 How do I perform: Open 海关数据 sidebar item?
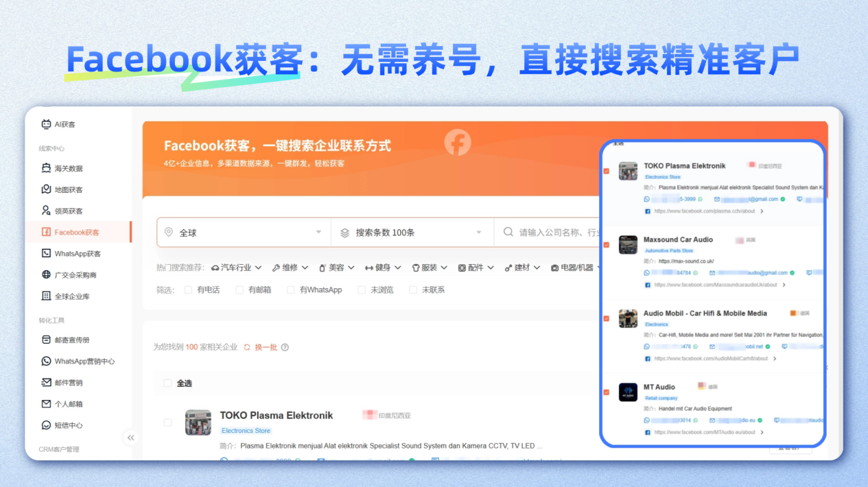(62, 168)
